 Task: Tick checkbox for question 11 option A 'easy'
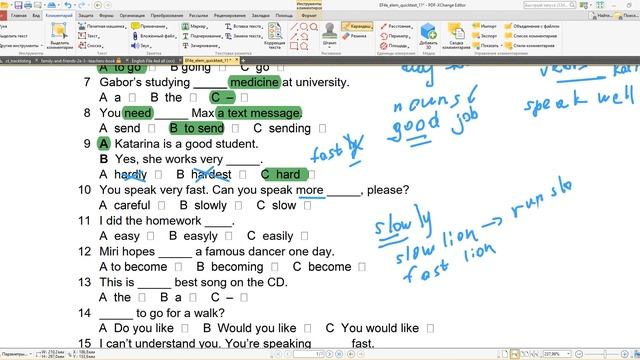tap(151, 236)
